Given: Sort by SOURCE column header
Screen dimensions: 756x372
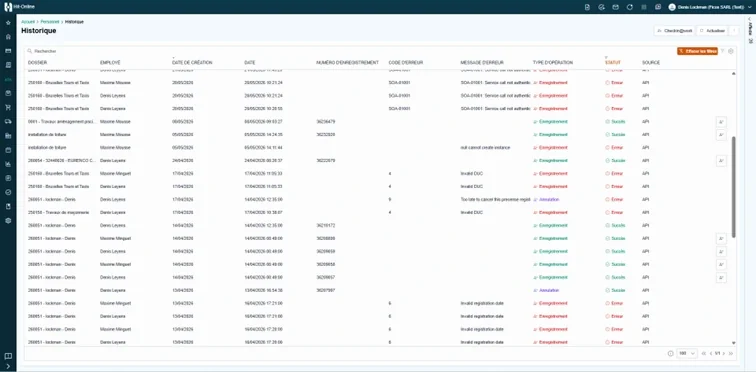Looking at the screenshot, I should click(x=651, y=63).
